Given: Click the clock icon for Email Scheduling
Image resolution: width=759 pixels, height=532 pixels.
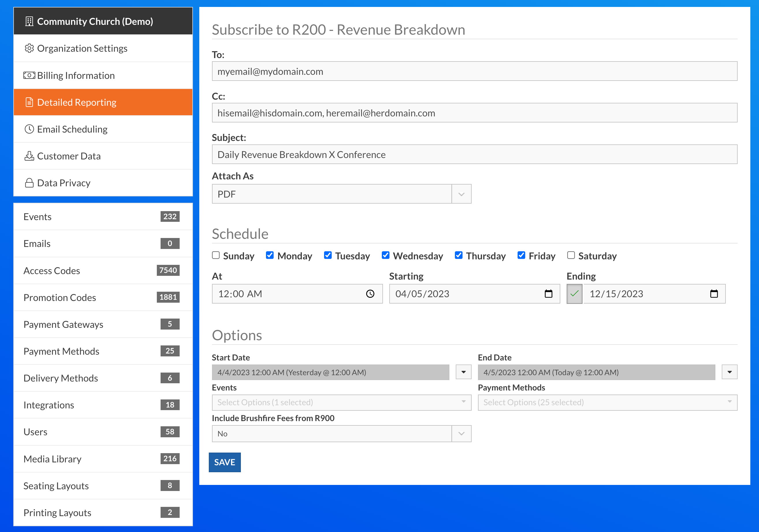Looking at the screenshot, I should coord(29,129).
